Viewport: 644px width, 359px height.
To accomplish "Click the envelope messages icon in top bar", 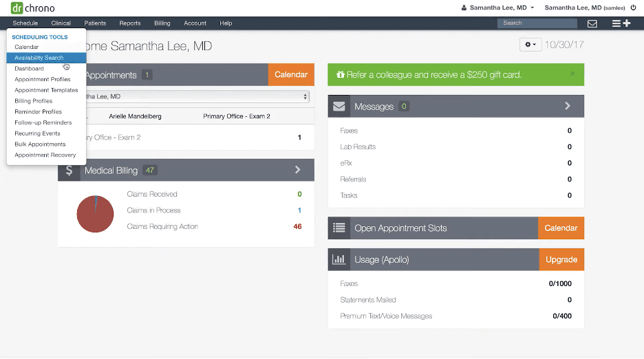I will pos(592,23).
